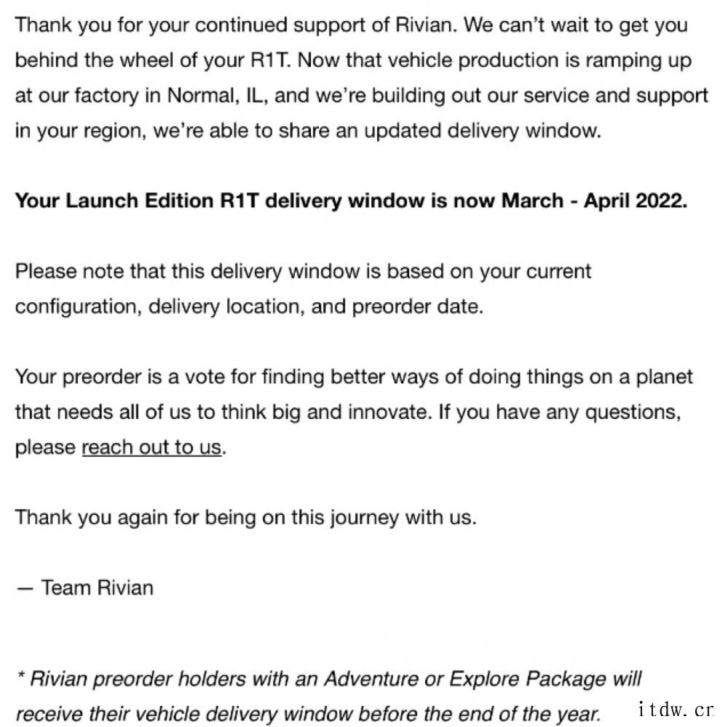The width and height of the screenshot is (728, 727).
Task: Click the "updated delivery window" phrase
Action: click(x=483, y=131)
